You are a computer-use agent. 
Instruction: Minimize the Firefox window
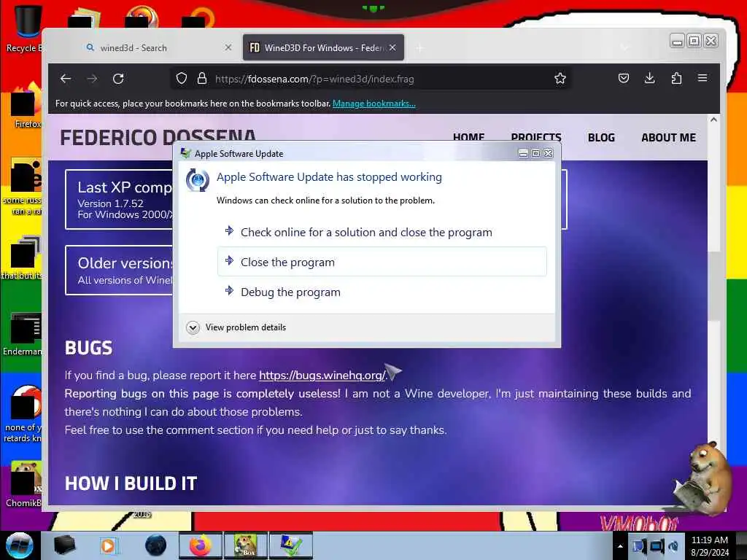pyautogui.click(x=677, y=41)
